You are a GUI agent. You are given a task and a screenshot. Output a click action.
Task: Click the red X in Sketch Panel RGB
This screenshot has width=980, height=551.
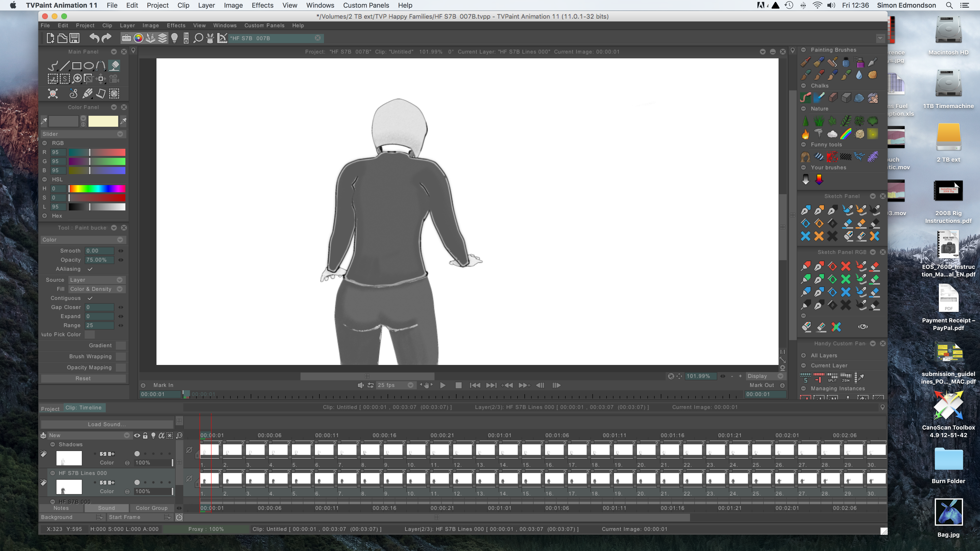pos(845,266)
